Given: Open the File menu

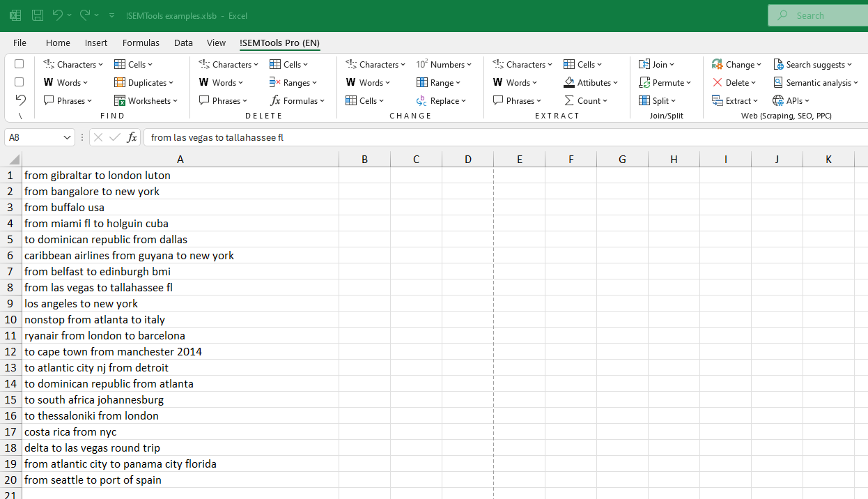Looking at the screenshot, I should point(20,43).
